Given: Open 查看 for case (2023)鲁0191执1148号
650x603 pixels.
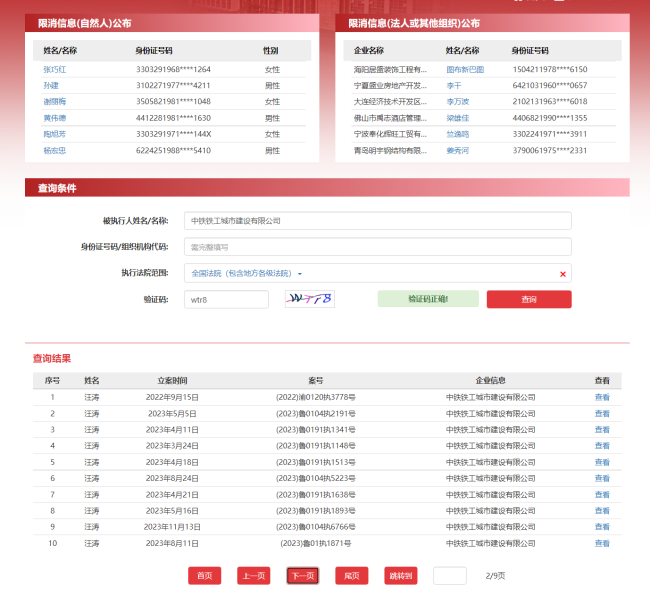Looking at the screenshot, I should pos(602,446).
